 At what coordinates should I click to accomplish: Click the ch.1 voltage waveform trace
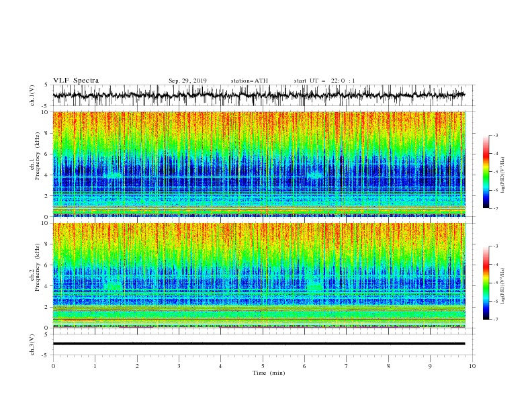point(259,95)
